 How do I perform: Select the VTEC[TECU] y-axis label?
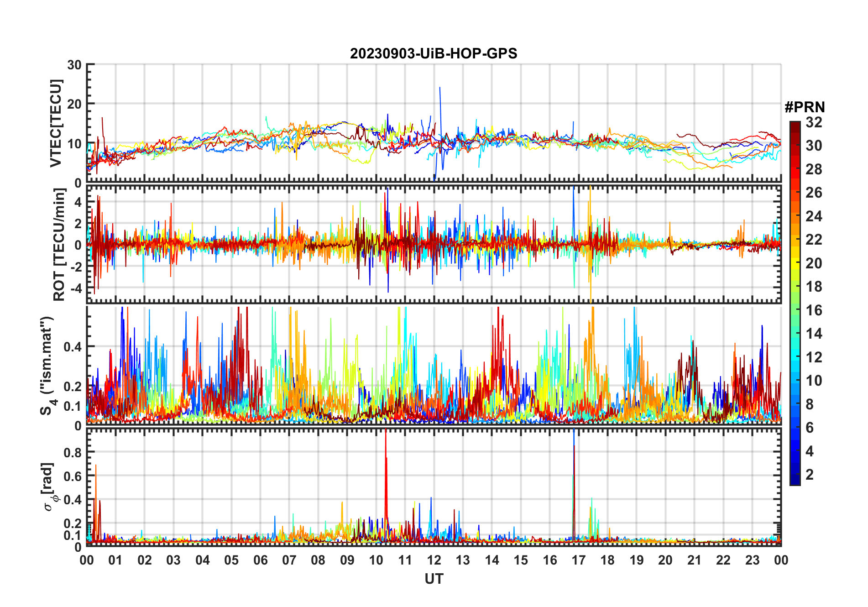pyautogui.click(x=56, y=123)
